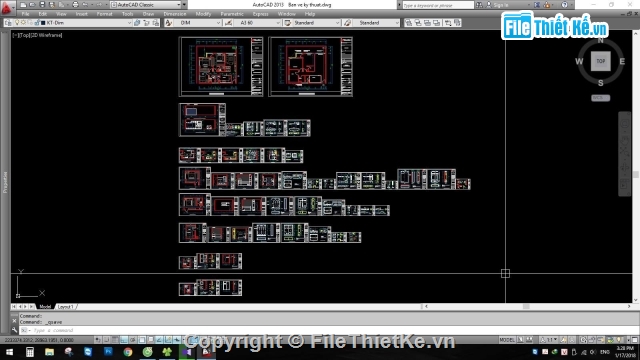Viewport: 640px width, 360px height.
Task: Click the Autodesk Exchange icon
Action: [x=537, y=5]
